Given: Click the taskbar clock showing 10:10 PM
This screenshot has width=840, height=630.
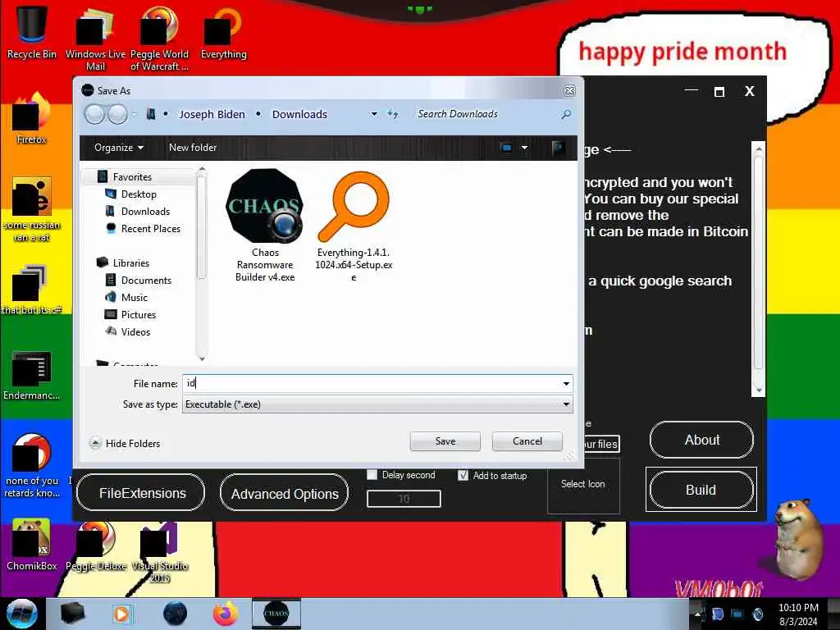Looking at the screenshot, I should 798,614.
